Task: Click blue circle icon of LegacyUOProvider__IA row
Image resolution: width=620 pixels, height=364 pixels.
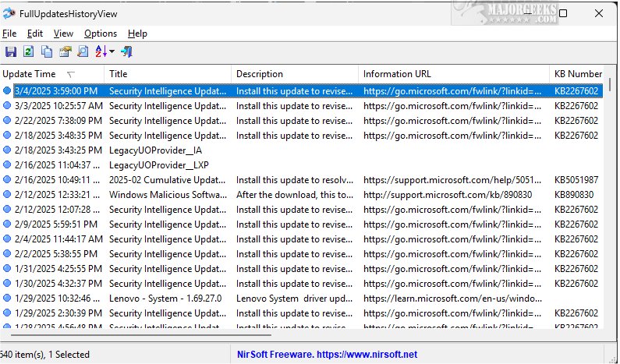Action: tap(7, 150)
